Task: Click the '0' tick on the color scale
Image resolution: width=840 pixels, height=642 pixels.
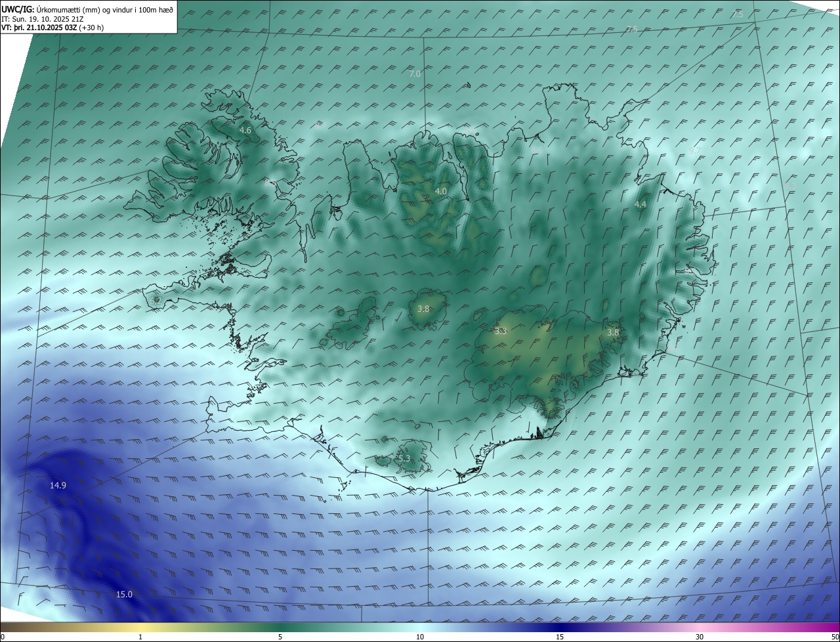Action: click(3, 637)
